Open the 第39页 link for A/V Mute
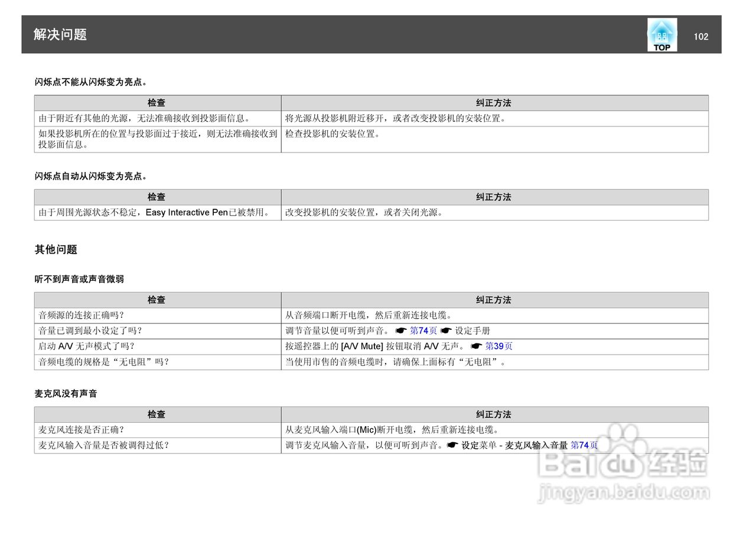 499,346
